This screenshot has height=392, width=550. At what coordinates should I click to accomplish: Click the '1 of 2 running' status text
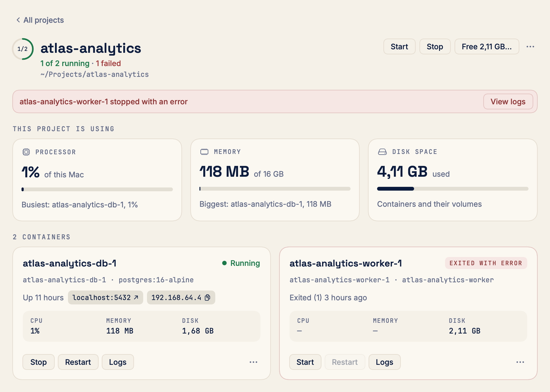[65, 64]
